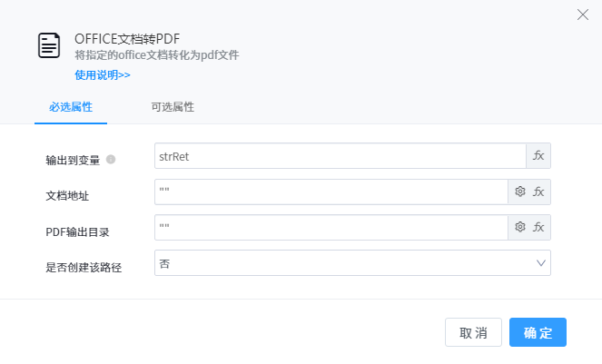
Task: Click info icon beside 输出到变量
Action: click(x=111, y=159)
